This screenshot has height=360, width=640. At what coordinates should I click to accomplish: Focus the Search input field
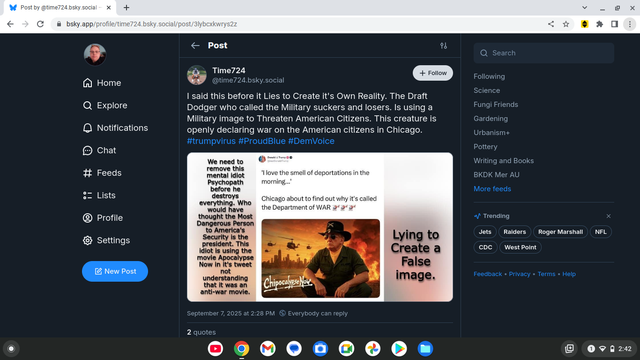tap(544, 53)
